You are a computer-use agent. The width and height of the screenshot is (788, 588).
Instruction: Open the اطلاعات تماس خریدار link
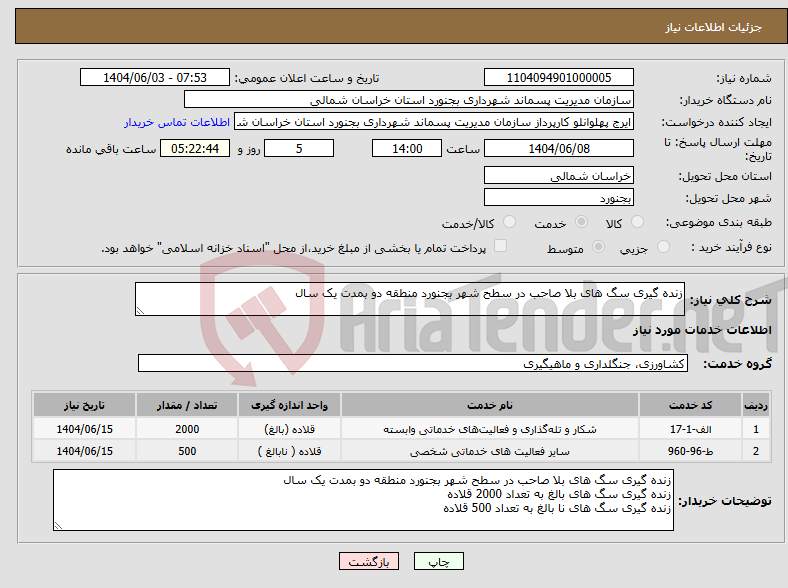tap(177, 122)
